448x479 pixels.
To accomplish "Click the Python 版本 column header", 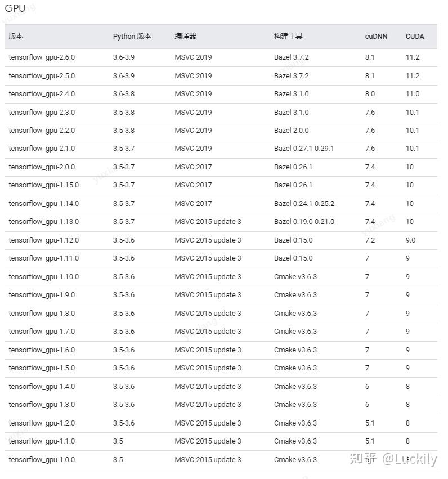I will [x=132, y=37].
